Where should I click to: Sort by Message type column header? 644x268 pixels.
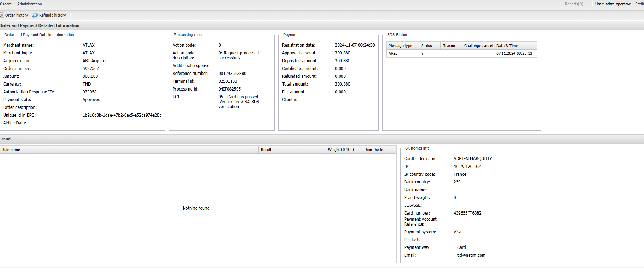click(x=400, y=46)
